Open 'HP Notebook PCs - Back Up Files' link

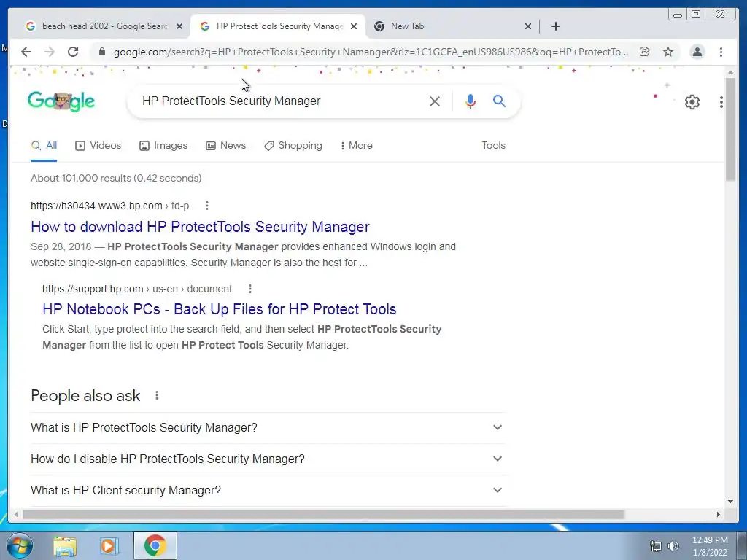[219, 309]
